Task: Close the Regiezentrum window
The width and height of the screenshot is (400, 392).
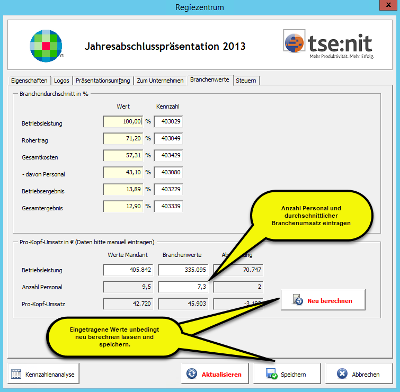Action: coord(389,5)
